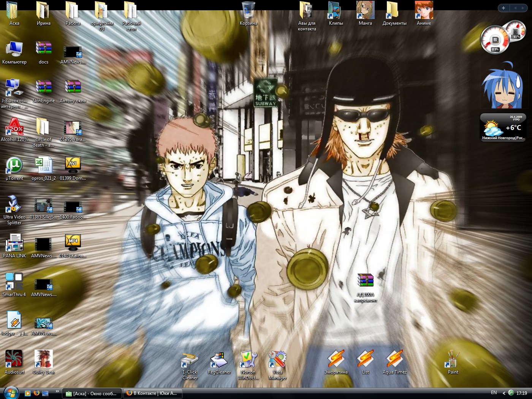Launch 1-Click Cleaner shortcut
The width and height of the screenshot is (532, 399).
pos(190,359)
